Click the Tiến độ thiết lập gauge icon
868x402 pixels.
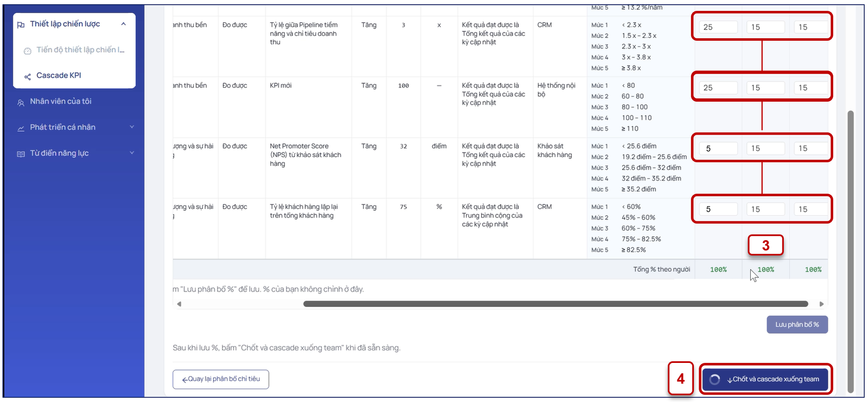(27, 51)
